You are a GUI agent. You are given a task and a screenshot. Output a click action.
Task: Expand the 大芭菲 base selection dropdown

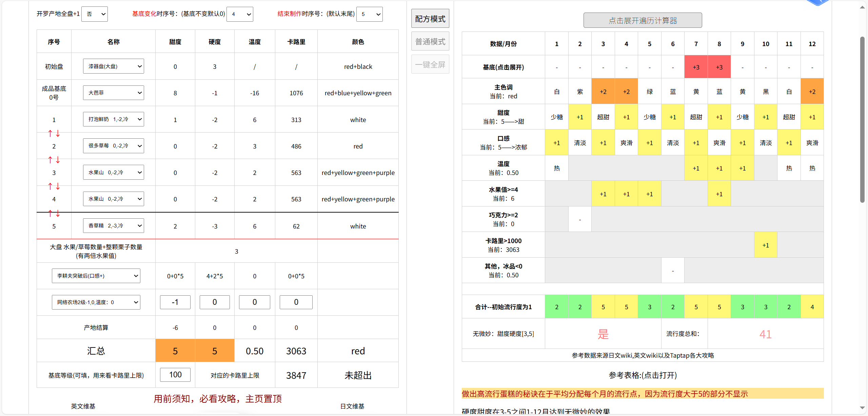pos(114,93)
